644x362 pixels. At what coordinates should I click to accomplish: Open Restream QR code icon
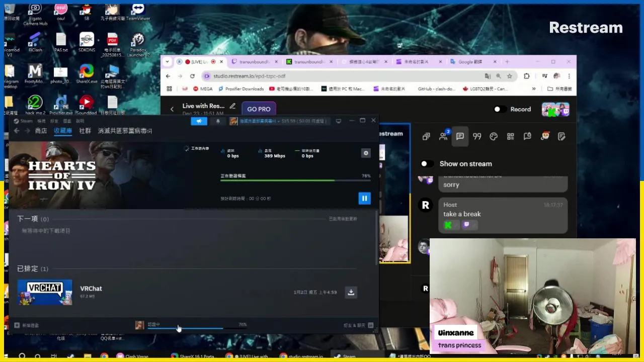pos(511,136)
